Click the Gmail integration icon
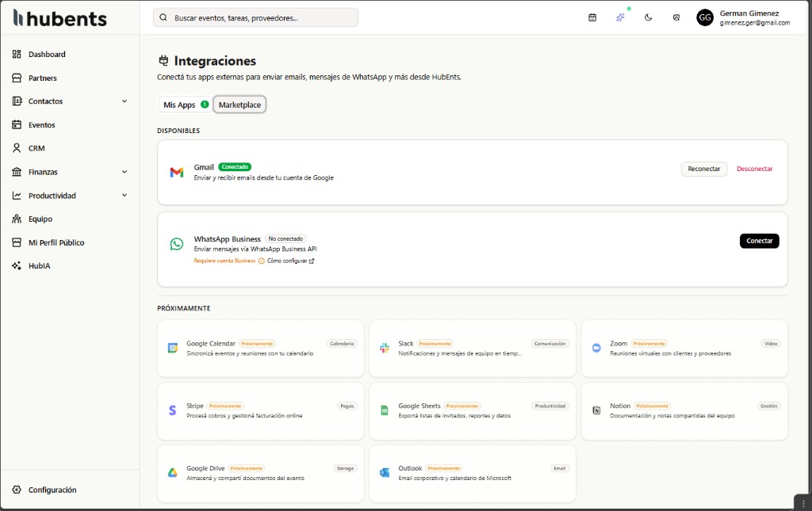Screen dimensions: 812x511 [177, 171]
